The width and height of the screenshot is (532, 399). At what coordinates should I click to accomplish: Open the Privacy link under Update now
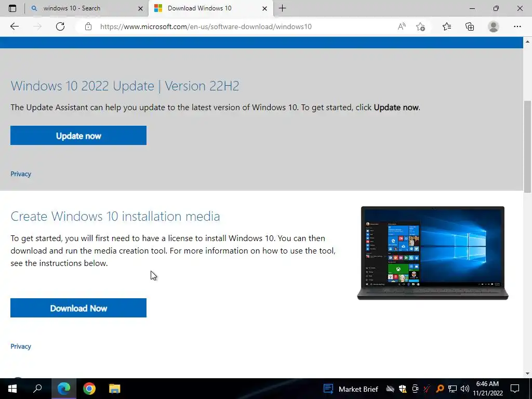[21, 174]
